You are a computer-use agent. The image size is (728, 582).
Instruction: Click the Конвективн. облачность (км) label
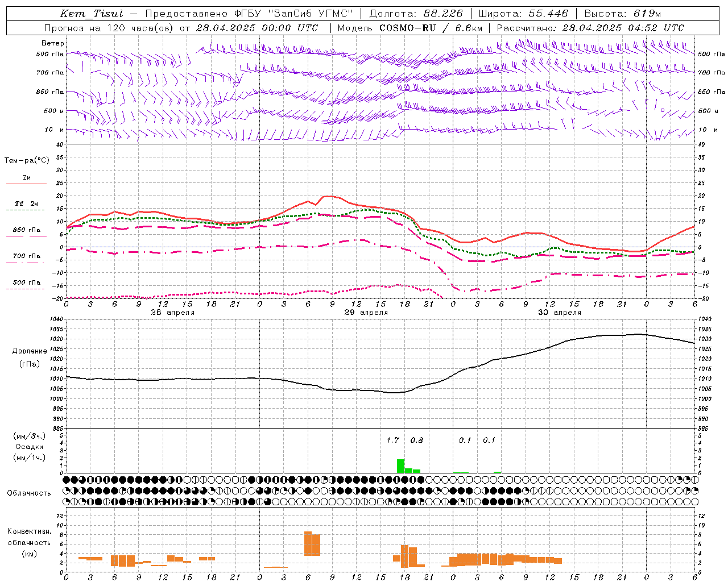[x=29, y=542]
